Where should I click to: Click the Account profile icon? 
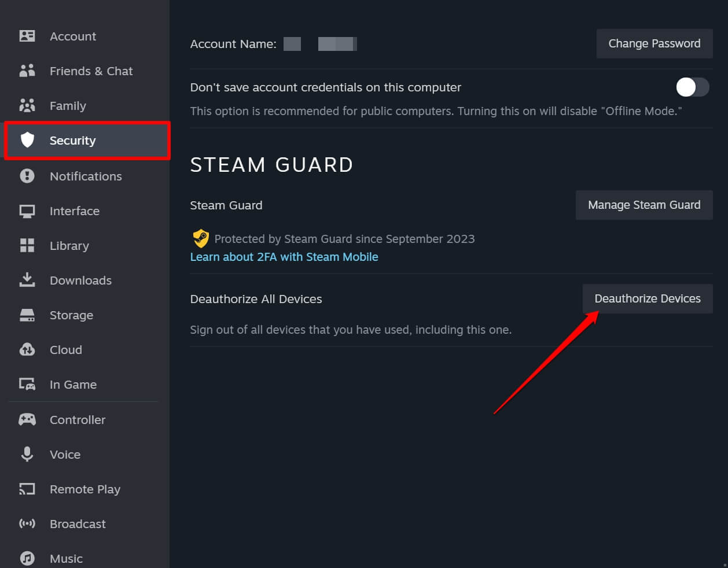(27, 36)
